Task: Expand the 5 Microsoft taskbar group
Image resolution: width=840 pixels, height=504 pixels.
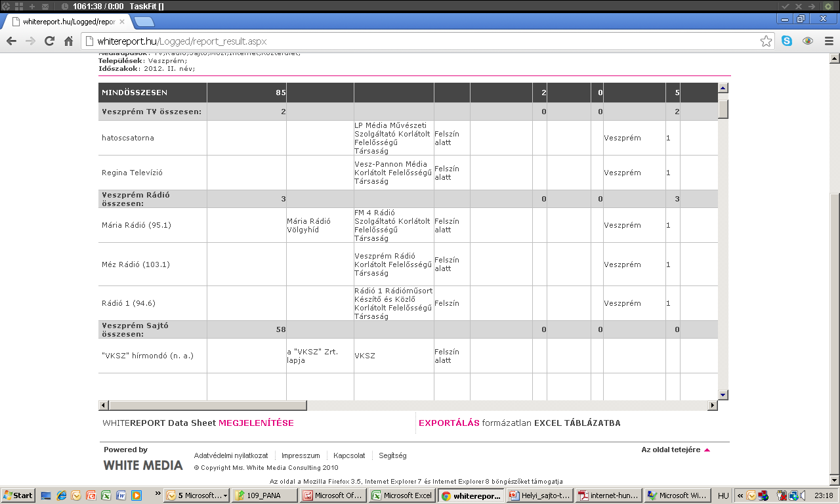Action: (x=197, y=495)
